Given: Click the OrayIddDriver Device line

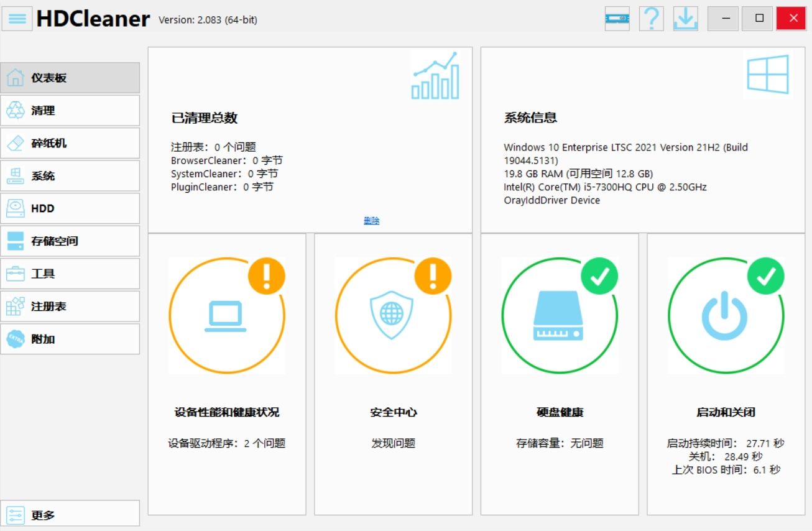Looking at the screenshot, I should point(552,200).
